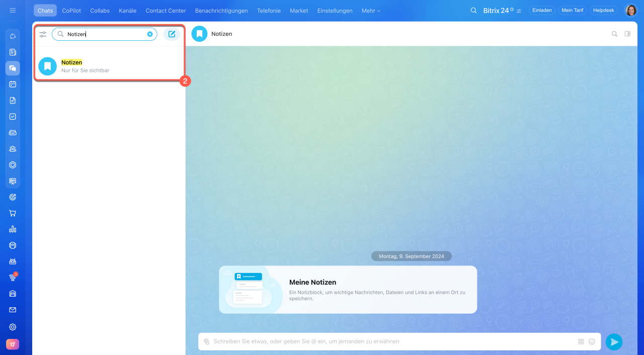Open the Telefonie tab
The width and height of the screenshot is (644, 355).
[x=269, y=11]
